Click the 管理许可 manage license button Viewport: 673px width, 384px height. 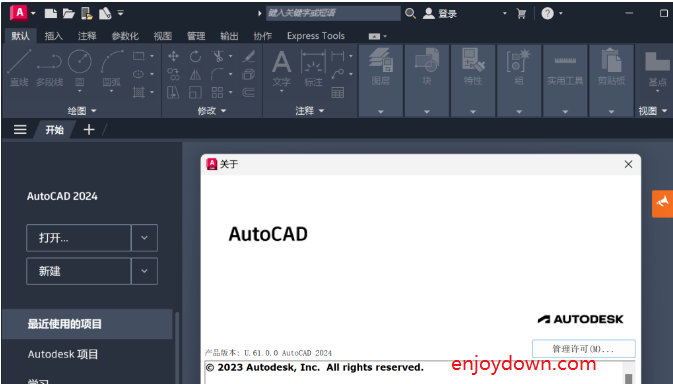click(584, 349)
